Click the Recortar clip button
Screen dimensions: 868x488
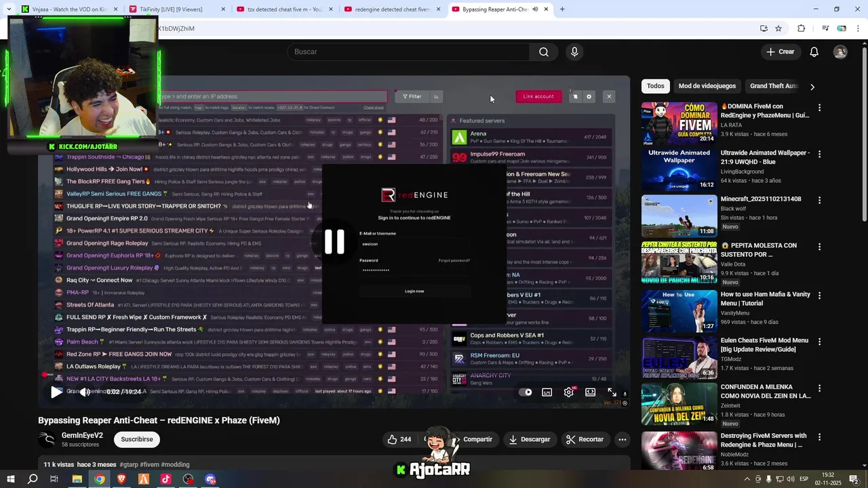point(585,439)
